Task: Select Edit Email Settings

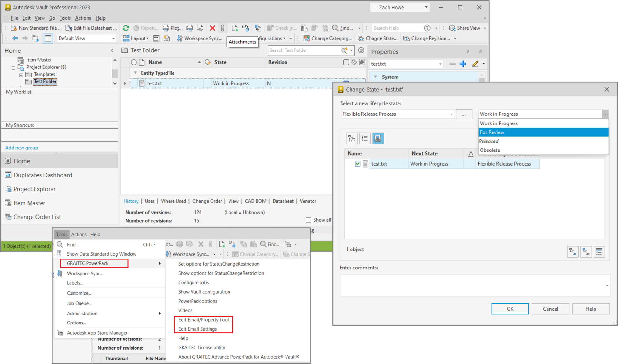Action: pos(197,329)
